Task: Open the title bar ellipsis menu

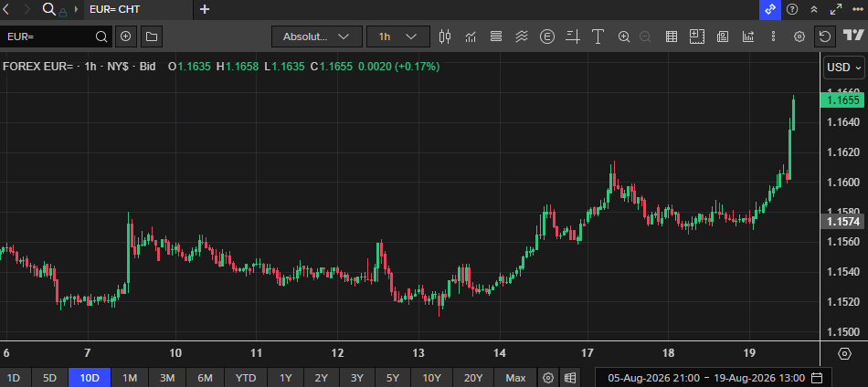Action: click(x=857, y=9)
